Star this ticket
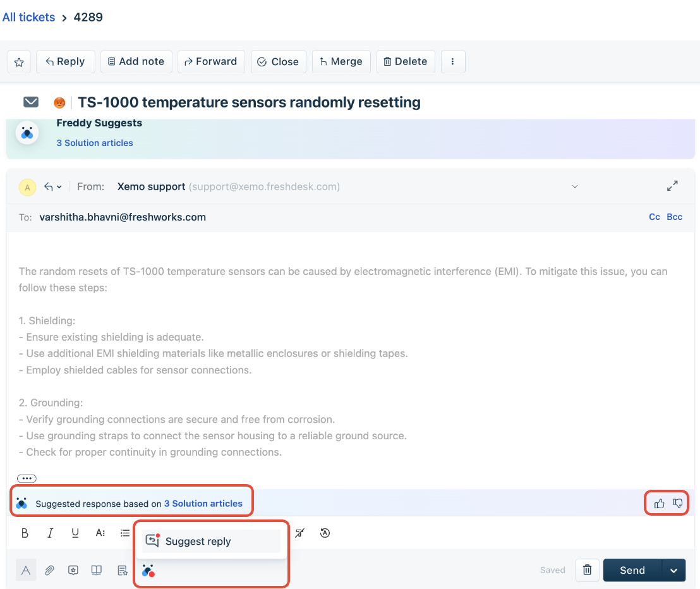700x589 pixels. (x=19, y=62)
